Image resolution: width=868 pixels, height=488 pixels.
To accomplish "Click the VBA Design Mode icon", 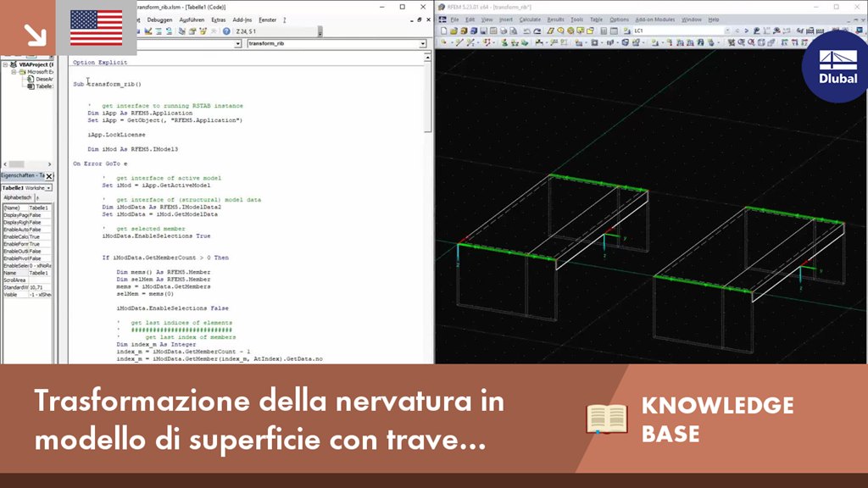I will [x=148, y=31].
